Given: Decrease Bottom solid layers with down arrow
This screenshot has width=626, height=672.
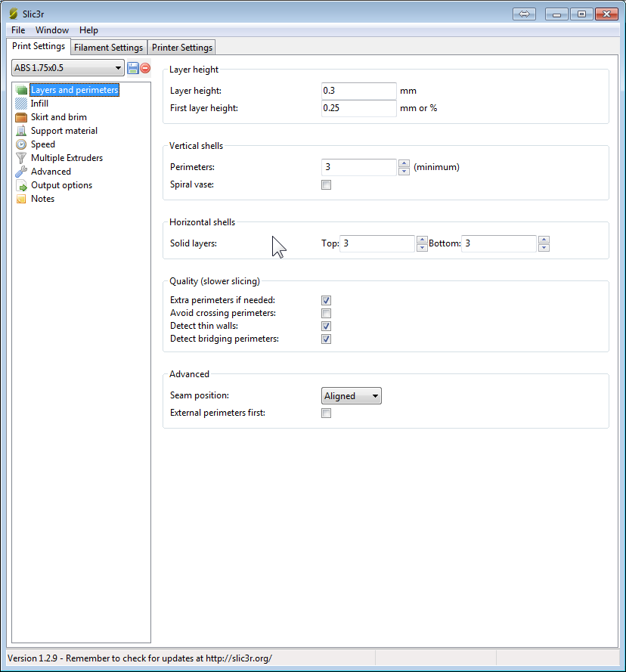Looking at the screenshot, I should click(544, 247).
